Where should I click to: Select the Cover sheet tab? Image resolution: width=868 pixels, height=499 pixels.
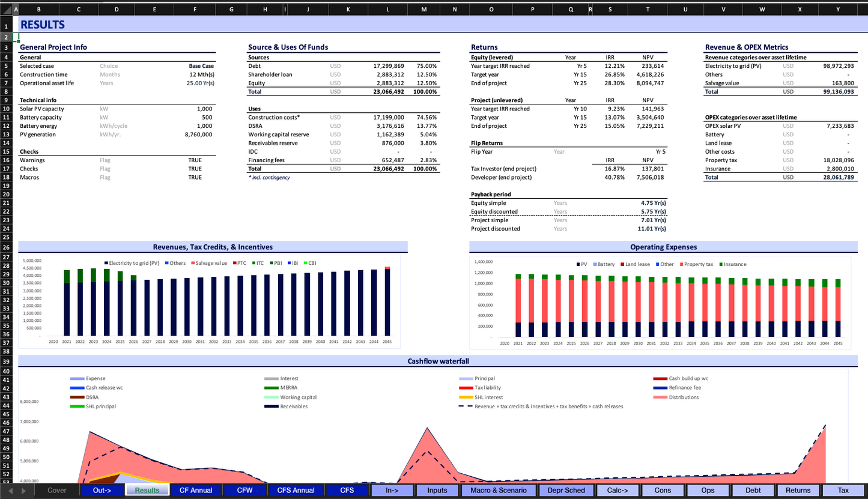coord(57,490)
